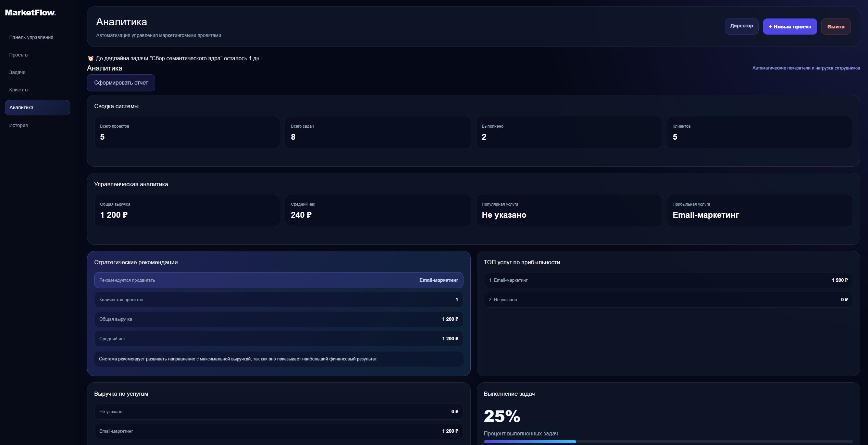Click the page subtitle about Автоматизация управления
868x445 pixels.
point(159,35)
